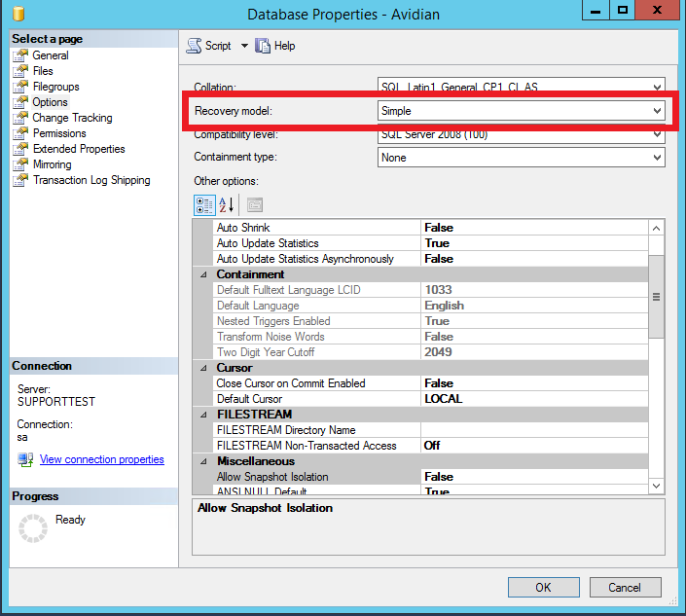Select the Default Language row
Image resolution: width=686 pixels, height=616 pixels.
(x=431, y=306)
